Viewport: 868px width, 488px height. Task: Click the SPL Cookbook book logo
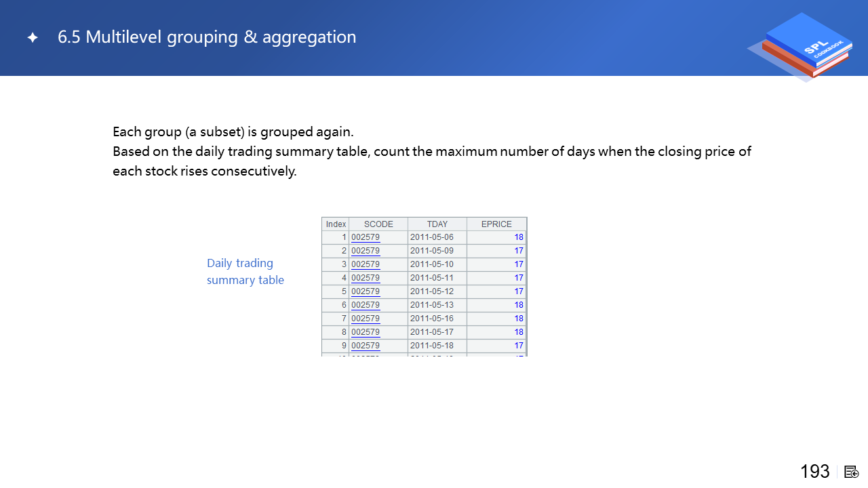pyautogui.click(x=804, y=45)
